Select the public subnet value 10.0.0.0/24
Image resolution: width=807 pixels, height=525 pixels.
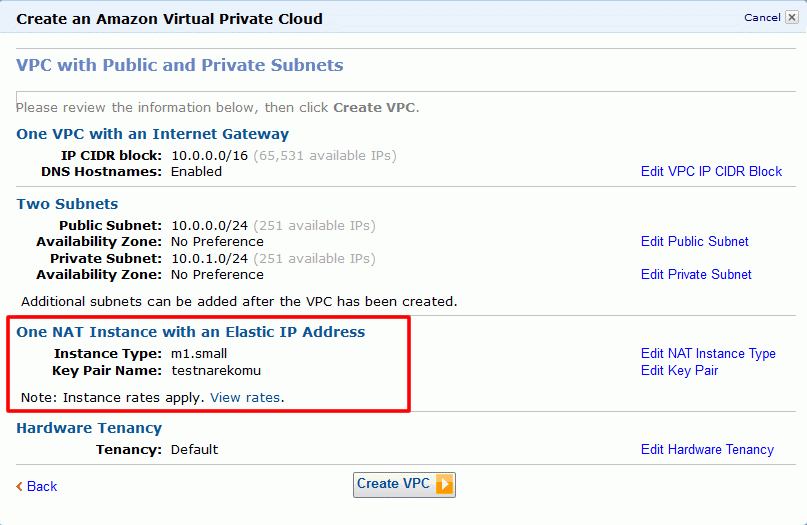(x=209, y=225)
